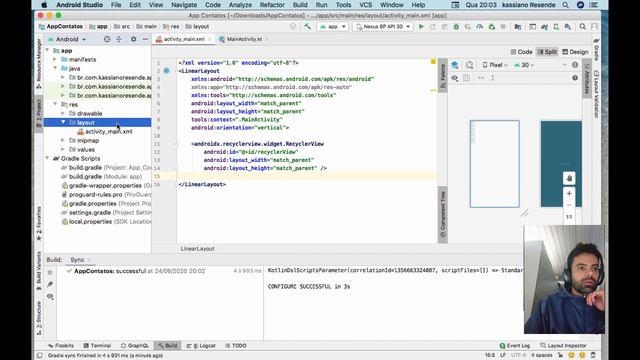Open Project panel settings gear
Viewport: 640px width, 360px height.
point(133,39)
